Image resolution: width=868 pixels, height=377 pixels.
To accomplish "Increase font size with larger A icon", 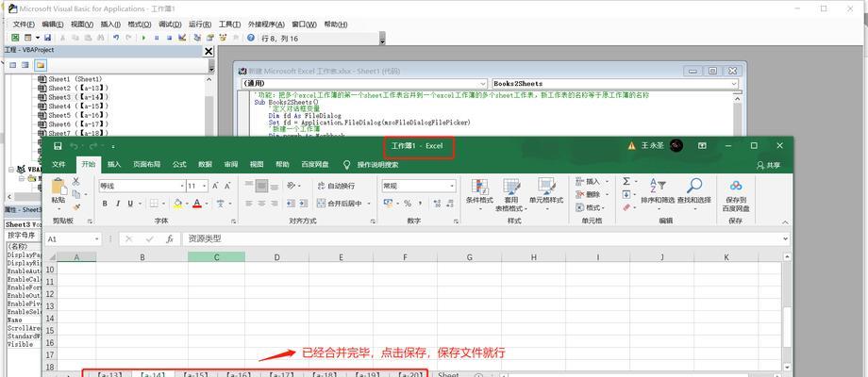I will pyautogui.click(x=215, y=187).
